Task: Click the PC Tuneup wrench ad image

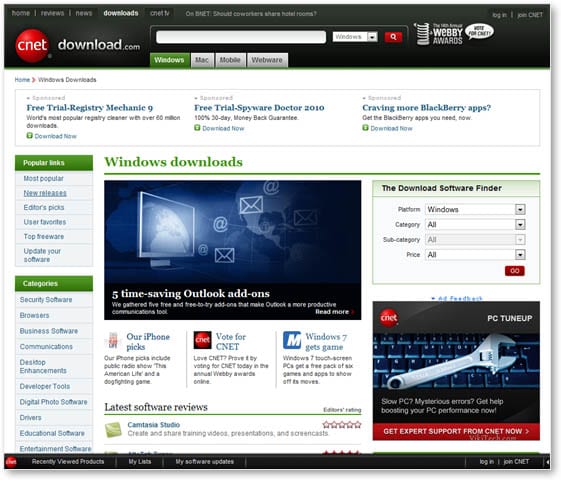Action: click(456, 361)
